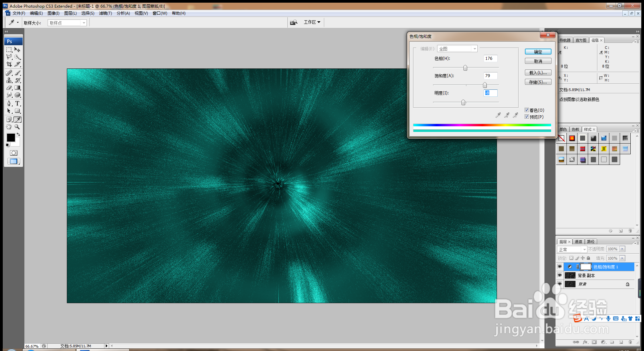The width and height of the screenshot is (644, 351).
Task: Click the 色相 (Hue) slider handle
Action: pos(465,68)
